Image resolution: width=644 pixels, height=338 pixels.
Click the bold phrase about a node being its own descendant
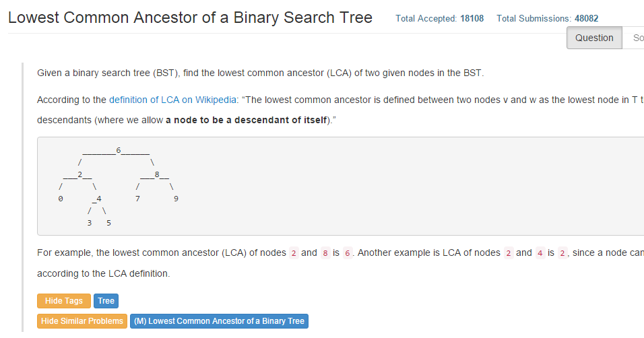click(x=246, y=120)
